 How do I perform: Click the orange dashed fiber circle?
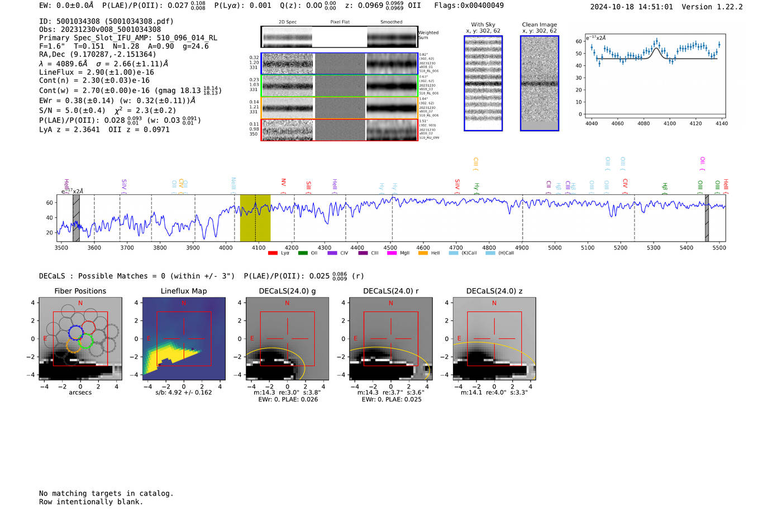[74, 345]
